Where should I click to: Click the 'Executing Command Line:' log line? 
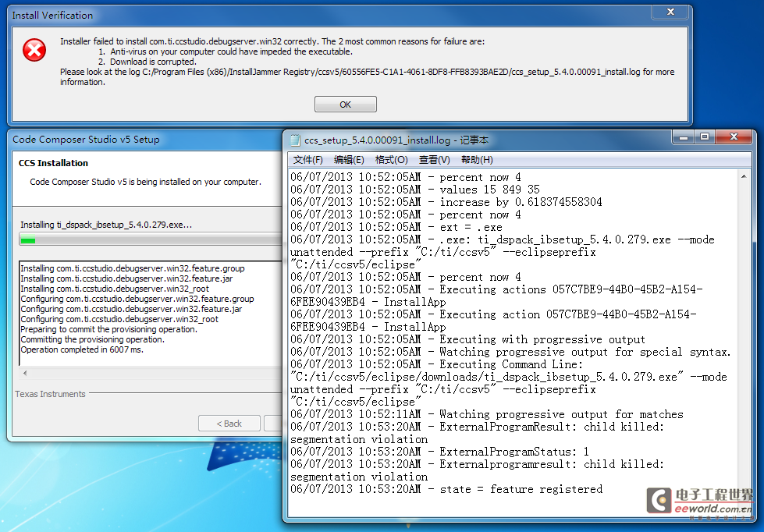tap(436, 364)
